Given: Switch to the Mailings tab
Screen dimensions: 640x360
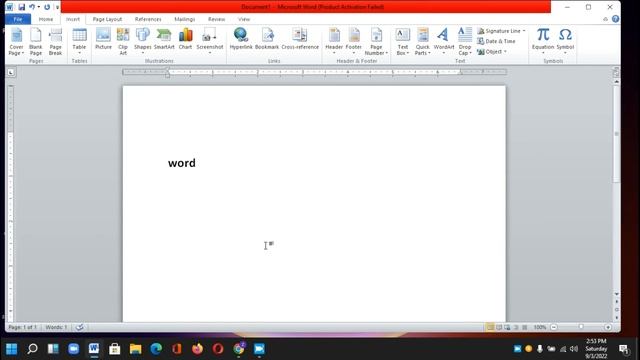Looking at the screenshot, I should [184, 19].
